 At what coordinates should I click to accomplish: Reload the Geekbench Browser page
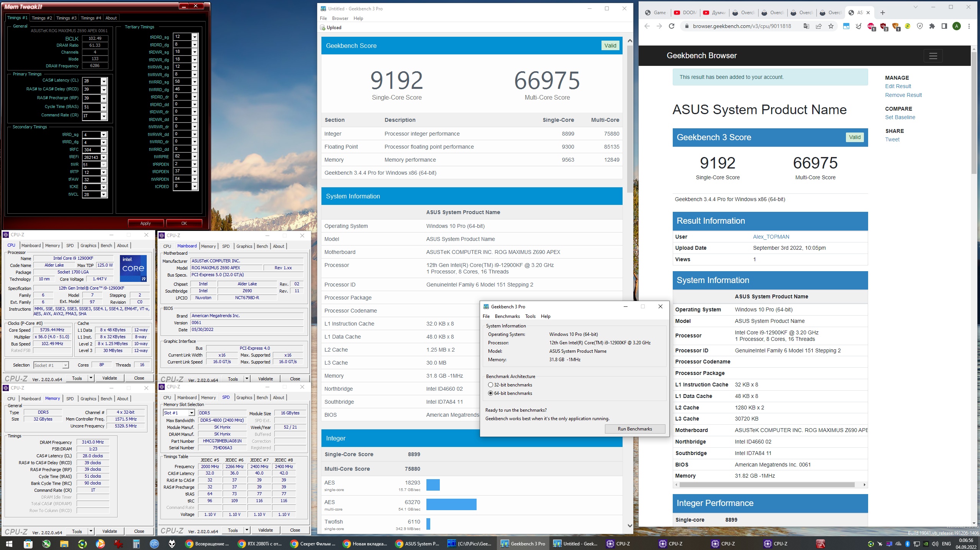tap(671, 26)
